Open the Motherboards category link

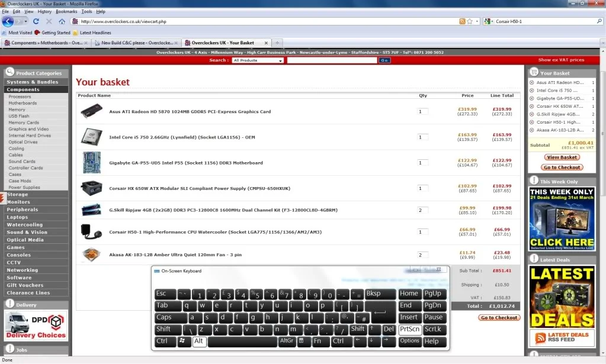point(23,103)
